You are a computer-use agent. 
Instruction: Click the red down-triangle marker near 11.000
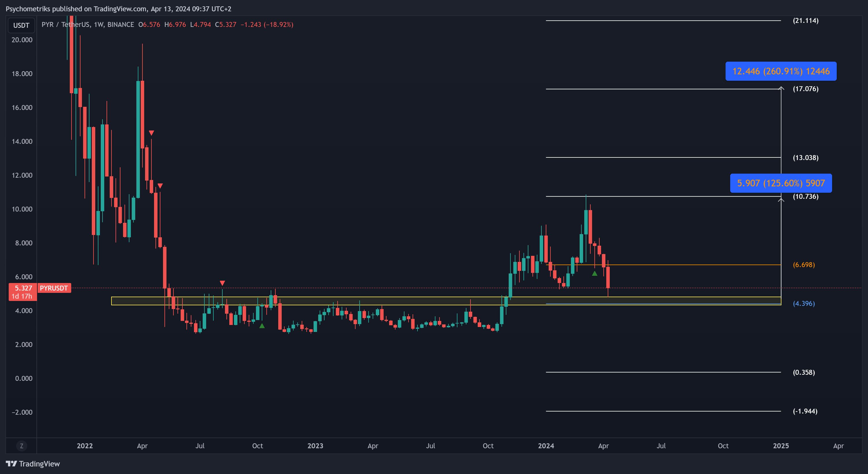click(160, 186)
